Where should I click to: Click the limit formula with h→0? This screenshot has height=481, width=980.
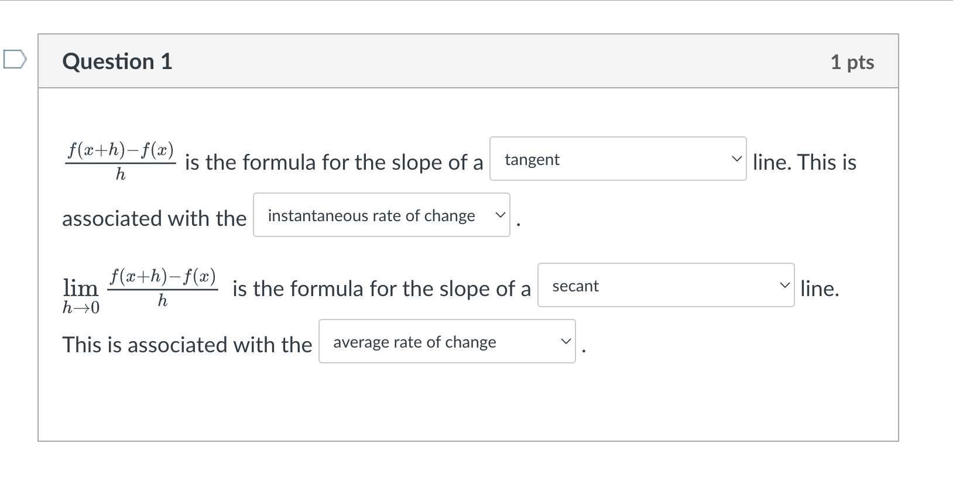pos(141,288)
